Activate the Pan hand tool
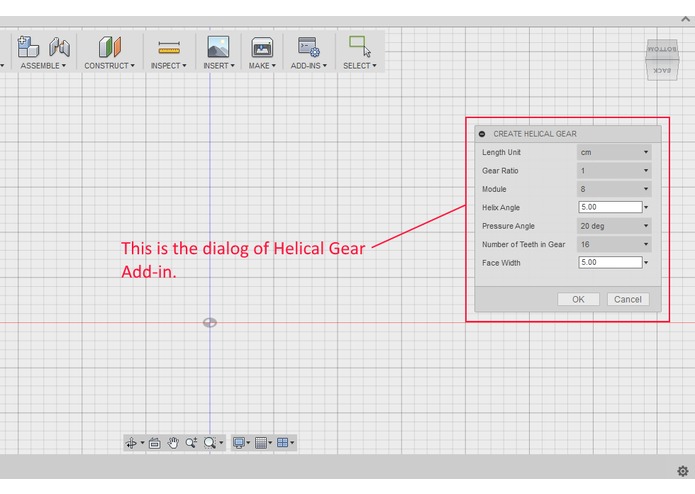 coord(173,443)
